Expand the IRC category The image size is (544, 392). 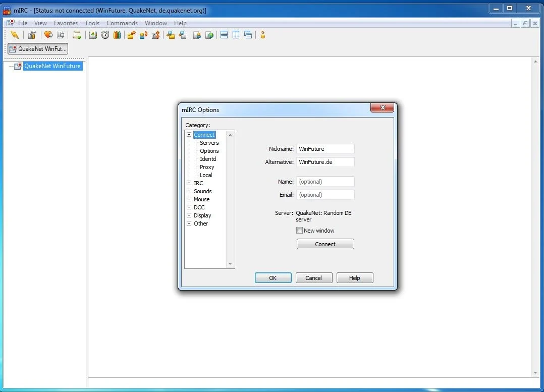click(x=189, y=183)
